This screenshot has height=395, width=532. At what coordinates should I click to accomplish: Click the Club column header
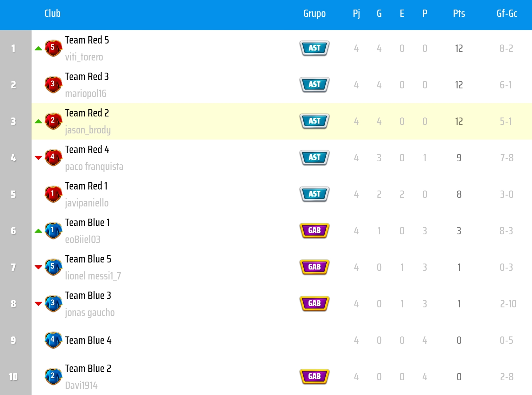pyautogui.click(x=52, y=13)
